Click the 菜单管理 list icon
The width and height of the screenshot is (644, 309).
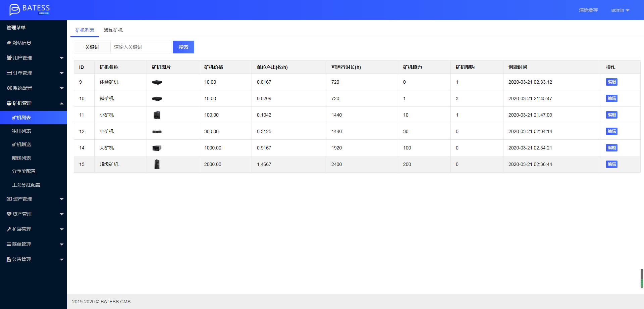[9, 244]
